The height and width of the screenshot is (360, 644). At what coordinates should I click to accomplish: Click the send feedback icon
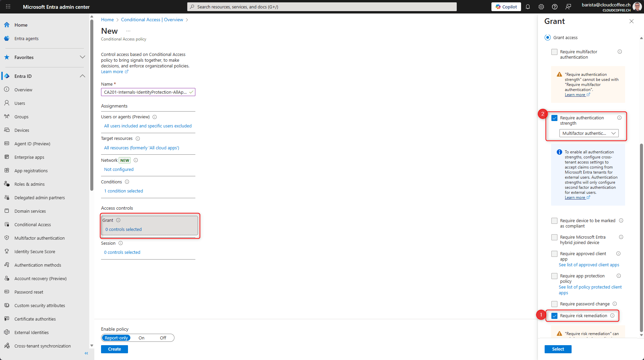pos(568,7)
